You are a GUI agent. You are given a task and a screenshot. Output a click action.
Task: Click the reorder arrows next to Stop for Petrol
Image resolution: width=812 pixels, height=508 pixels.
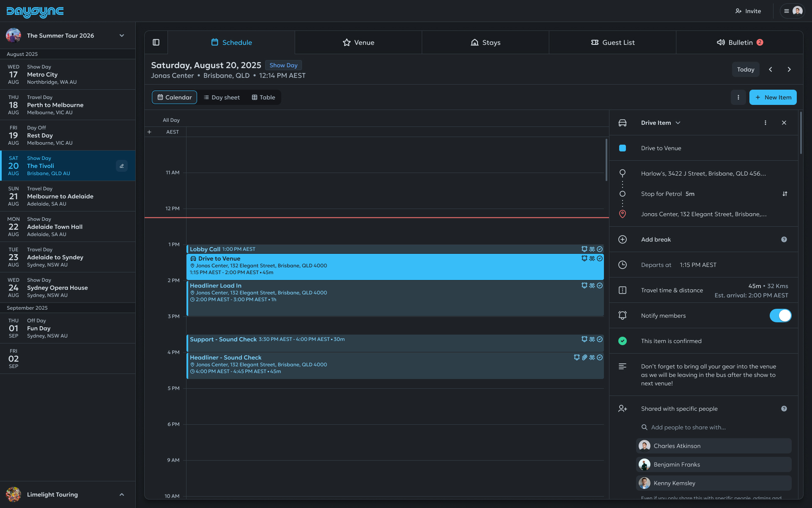[x=785, y=194]
